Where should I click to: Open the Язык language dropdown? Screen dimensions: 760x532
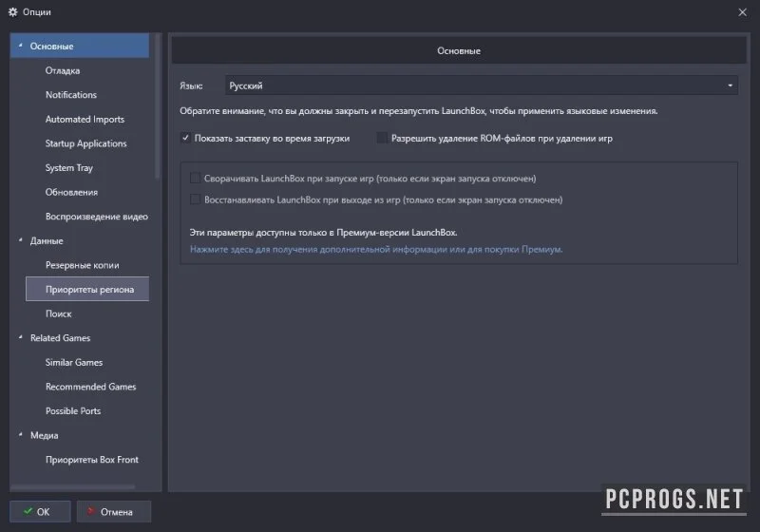coord(482,85)
